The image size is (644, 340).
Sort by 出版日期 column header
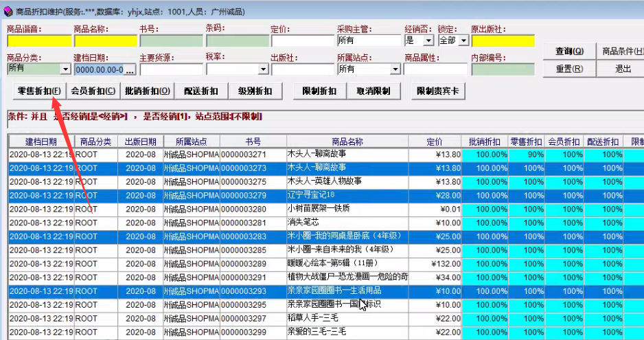coord(141,141)
